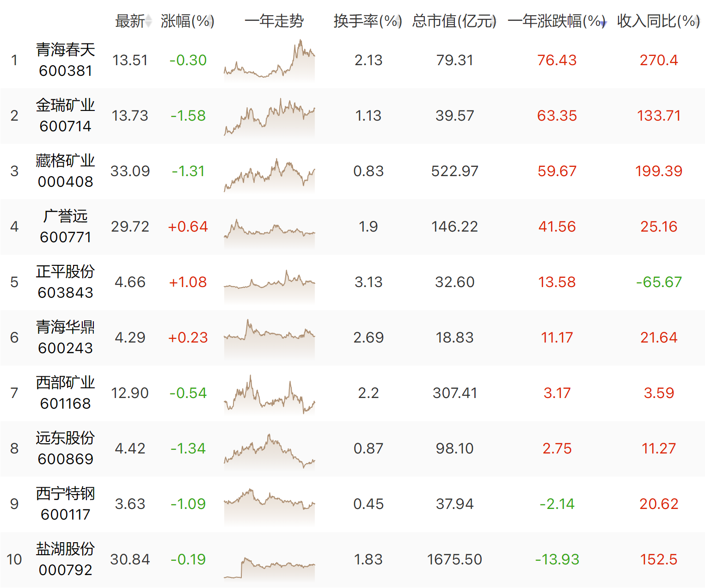This screenshot has height=588, width=705.
Task: Click latest price 33.09 of 藏格矿业
Action: click(x=130, y=171)
